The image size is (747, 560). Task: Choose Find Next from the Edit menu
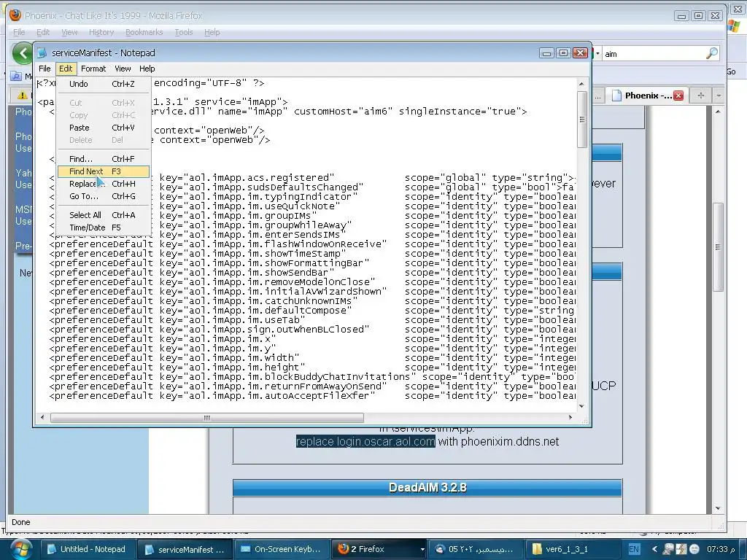(104, 171)
